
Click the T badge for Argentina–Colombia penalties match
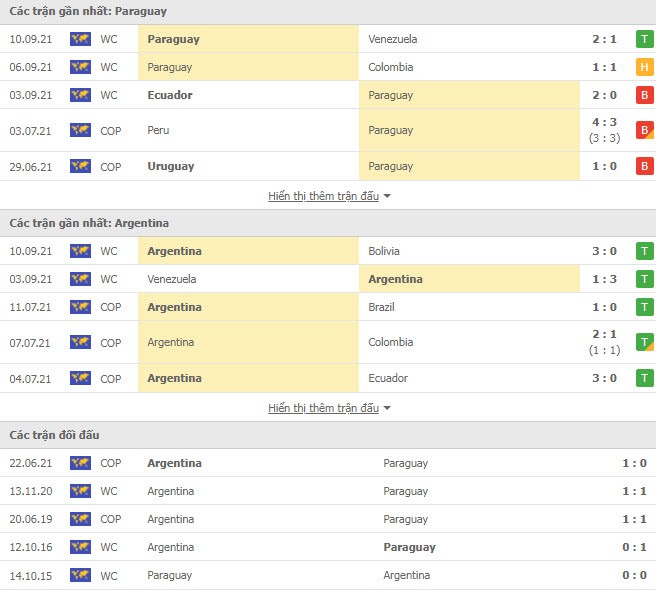(645, 342)
